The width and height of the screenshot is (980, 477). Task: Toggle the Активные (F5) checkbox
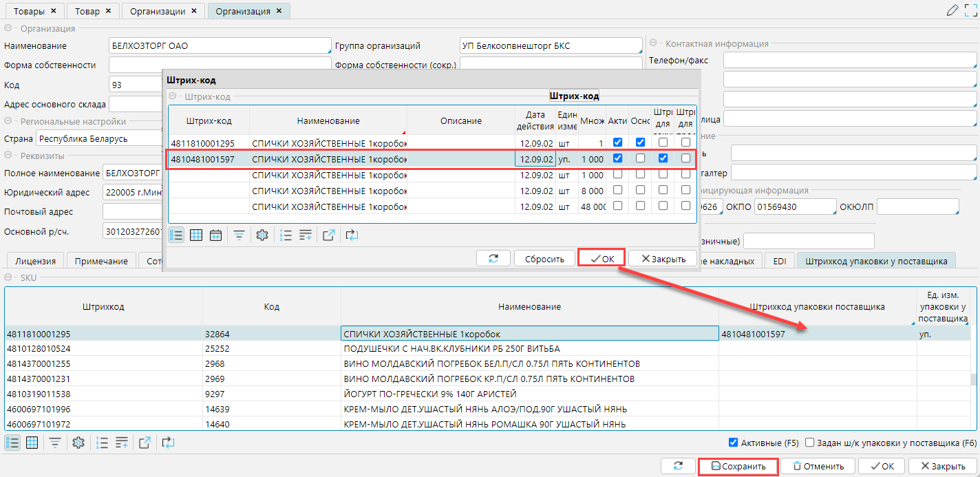pyautogui.click(x=733, y=443)
